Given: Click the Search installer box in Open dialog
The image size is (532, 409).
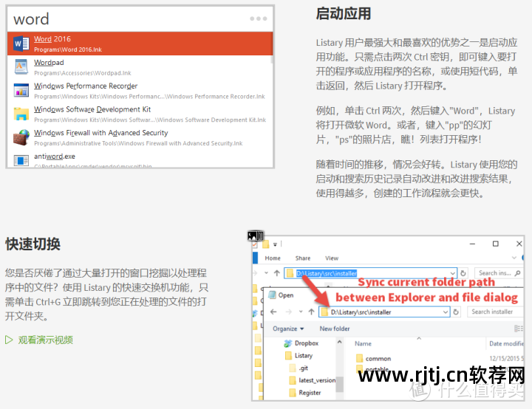Looking at the screenshot, I should tap(494, 312).
